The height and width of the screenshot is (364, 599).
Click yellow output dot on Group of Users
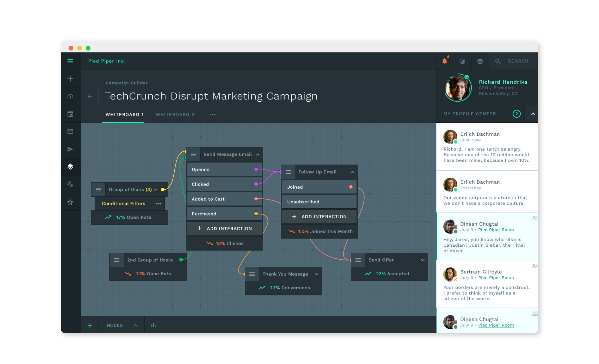(x=163, y=190)
